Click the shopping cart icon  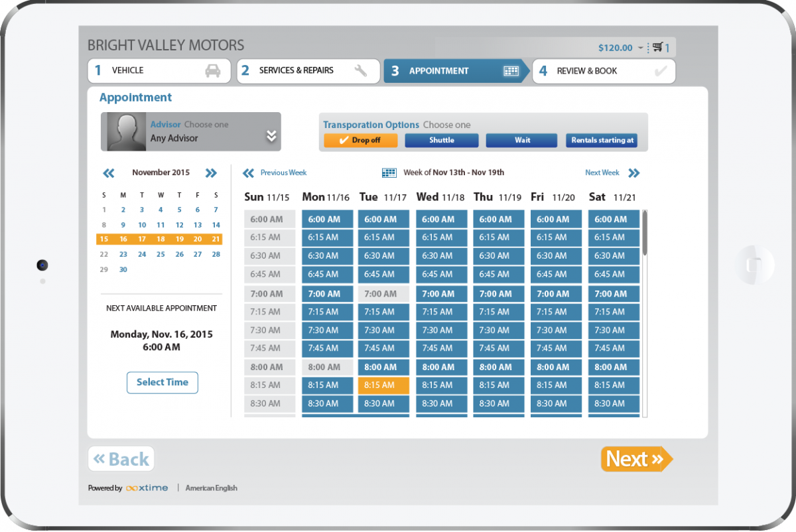[x=657, y=47]
